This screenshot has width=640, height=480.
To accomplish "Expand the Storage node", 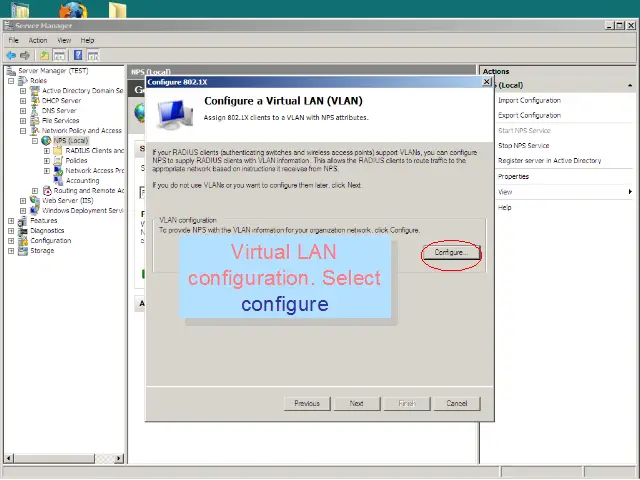I will tap(11, 251).
